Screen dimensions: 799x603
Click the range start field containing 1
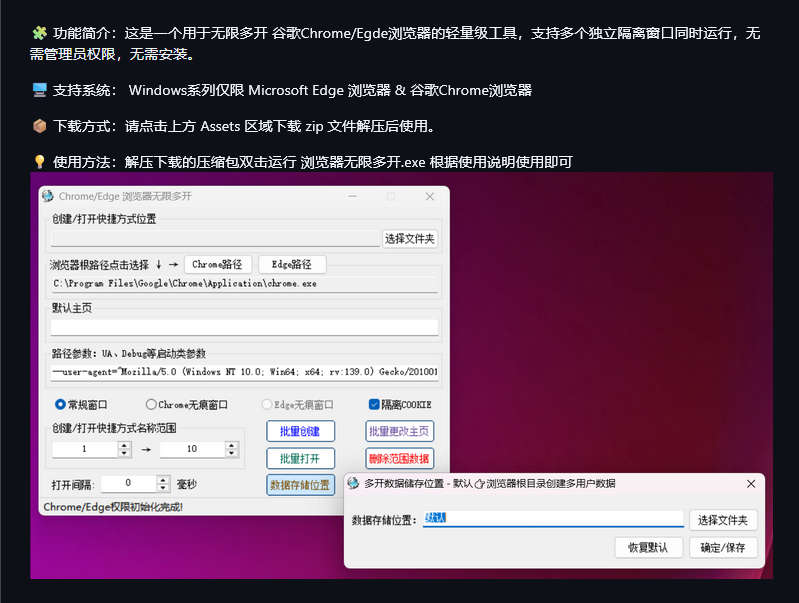tap(85, 449)
